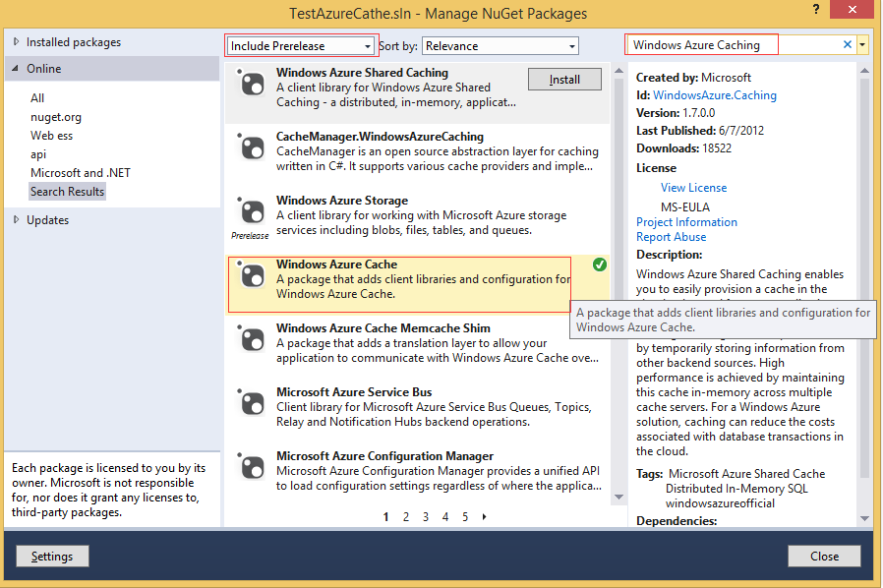Select the Windows Azure Cache Memcache Shim title
The height and width of the screenshot is (588, 883).
pyautogui.click(x=383, y=327)
